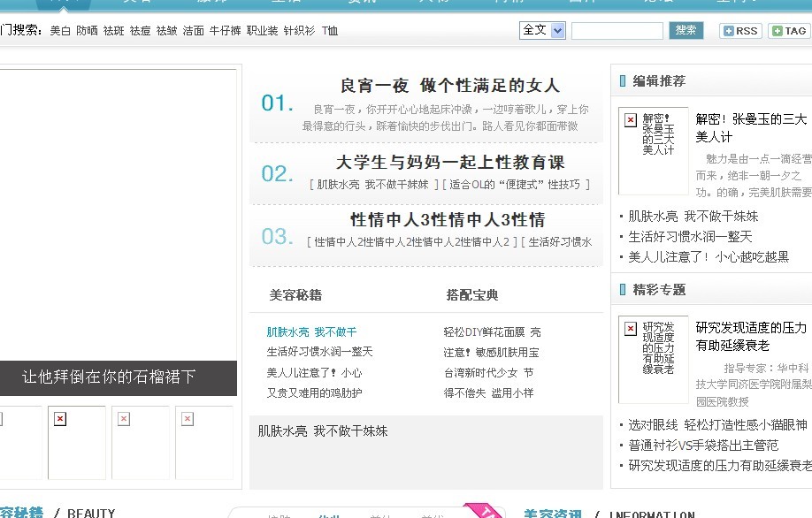The image size is (812, 518).
Task: Search hot keyword 祛痘
Action: pos(140,31)
